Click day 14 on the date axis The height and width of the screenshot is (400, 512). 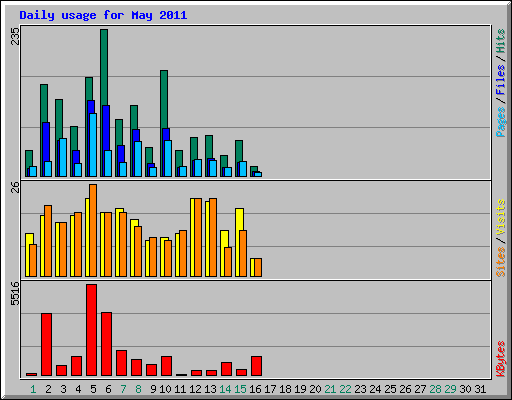225,389
